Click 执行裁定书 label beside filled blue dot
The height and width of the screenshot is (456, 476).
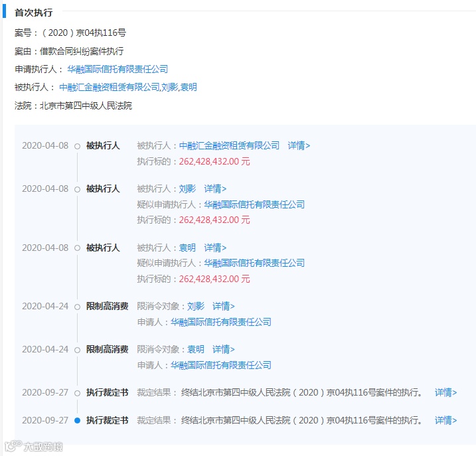pyautogui.click(x=107, y=420)
